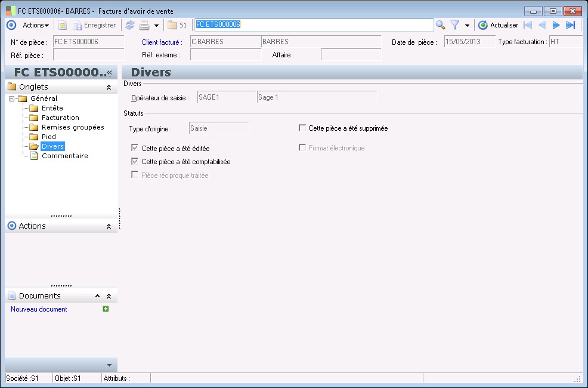Collapse the Général tree node

click(11, 98)
